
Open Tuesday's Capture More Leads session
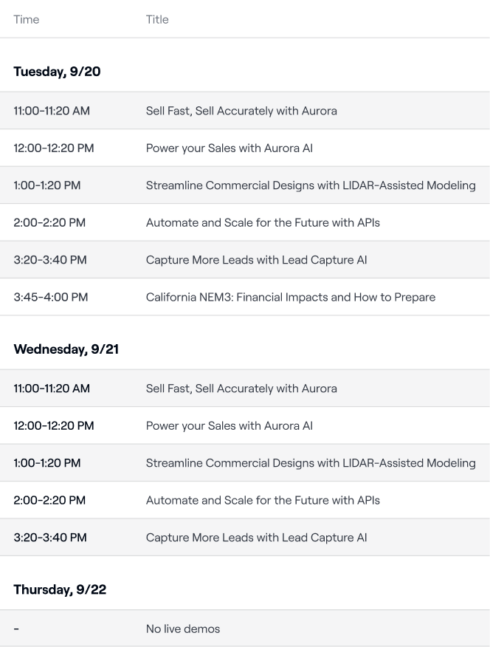[256, 260]
